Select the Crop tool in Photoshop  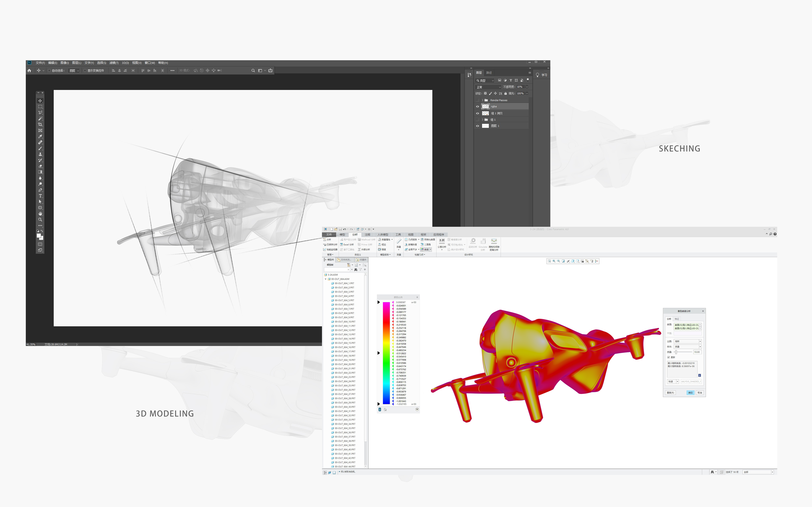(x=40, y=124)
